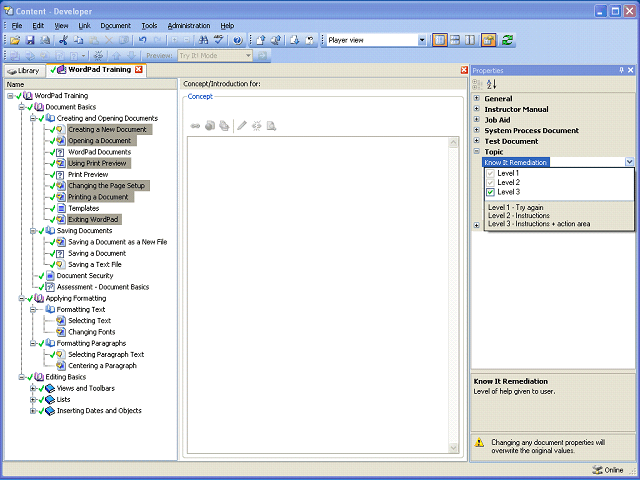This screenshot has height=480, width=640.
Task: Switch to the Library tab
Action: point(24,71)
